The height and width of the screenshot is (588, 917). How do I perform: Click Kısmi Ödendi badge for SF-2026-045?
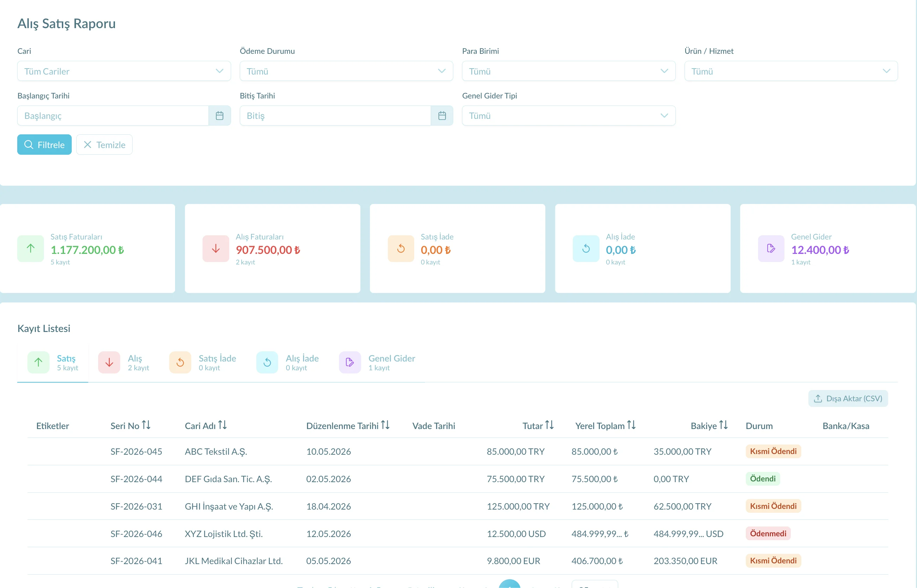774,451
